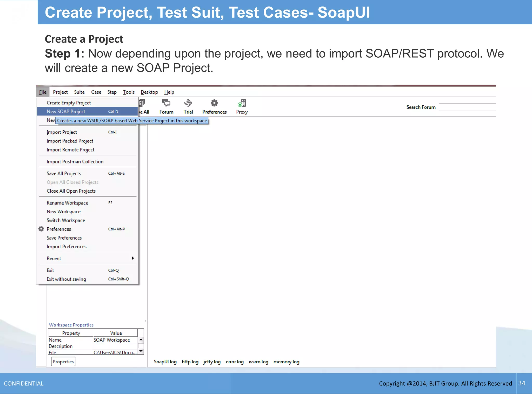532x394 pixels.
Task: Open the error log tab
Action: (x=235, y=362)
